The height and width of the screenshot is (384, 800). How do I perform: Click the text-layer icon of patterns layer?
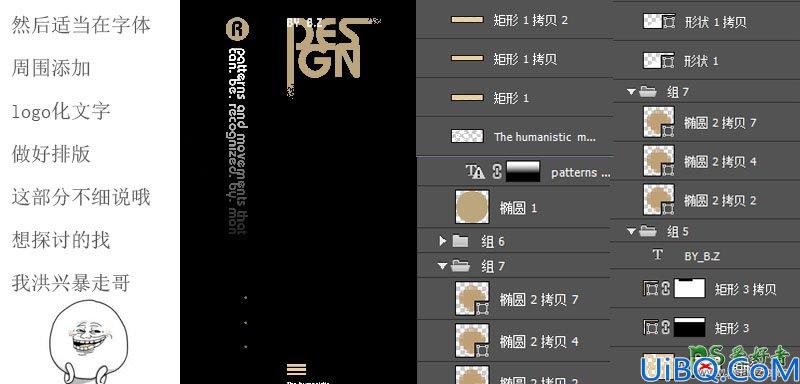(x=475, y=171)
